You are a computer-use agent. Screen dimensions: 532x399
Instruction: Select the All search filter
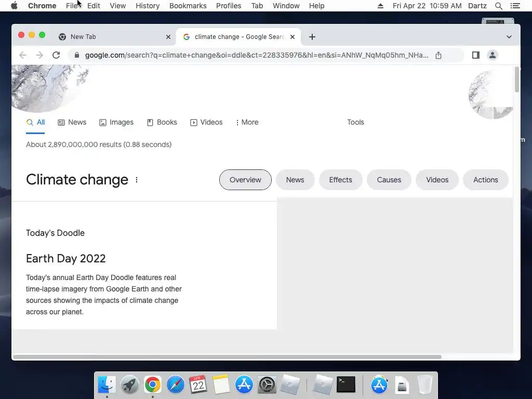[36, 122]
